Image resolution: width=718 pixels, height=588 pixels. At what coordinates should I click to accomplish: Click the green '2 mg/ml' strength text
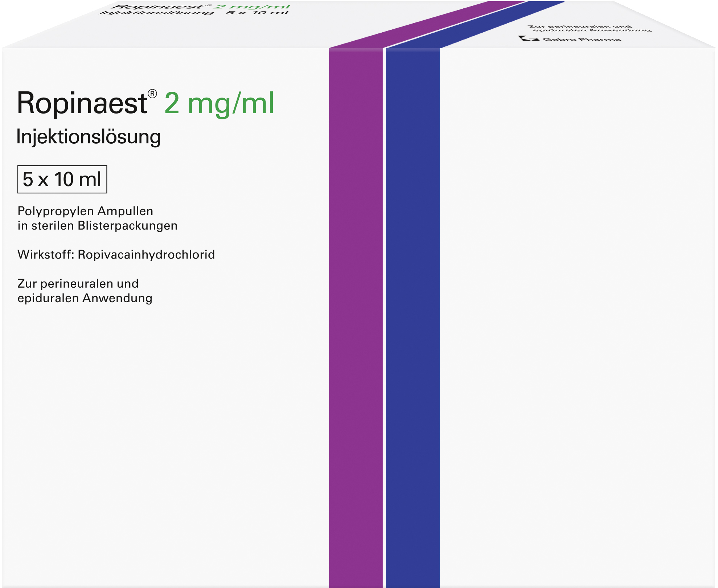(219, 104)
